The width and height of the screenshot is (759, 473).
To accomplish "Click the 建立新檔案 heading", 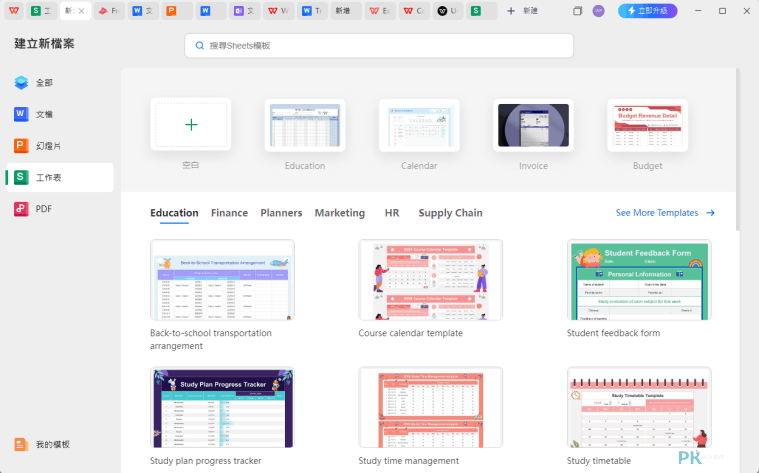I will click(45, 44).
